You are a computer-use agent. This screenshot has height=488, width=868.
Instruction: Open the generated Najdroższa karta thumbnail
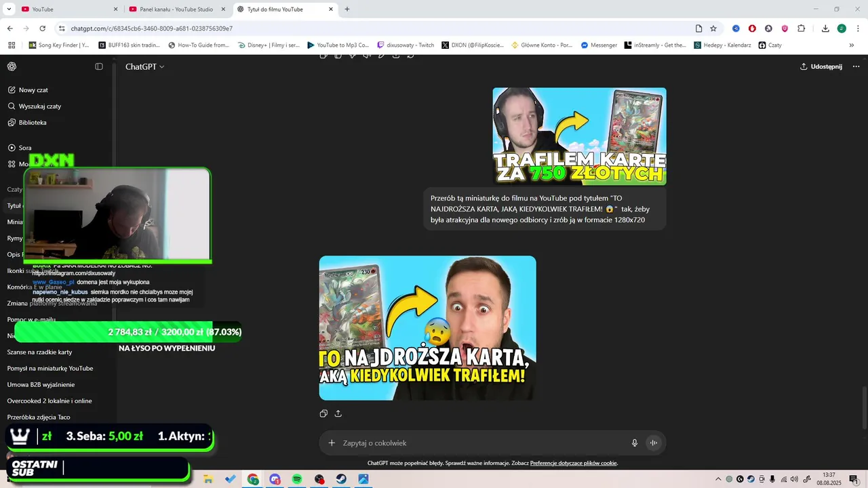click(427, 328)
